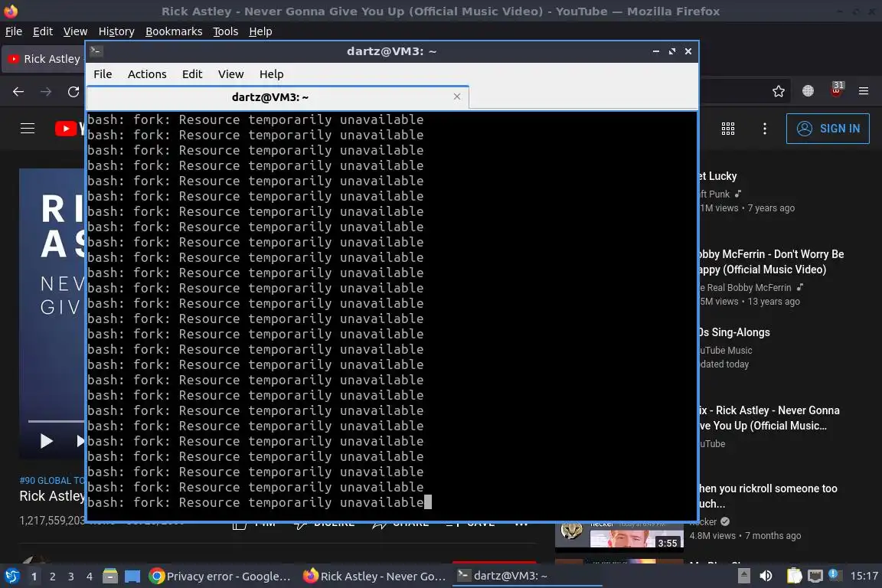Click the taskbar clock showing 15:17
The height and width of the screenshot is (588, 882).
pos(864,576)
